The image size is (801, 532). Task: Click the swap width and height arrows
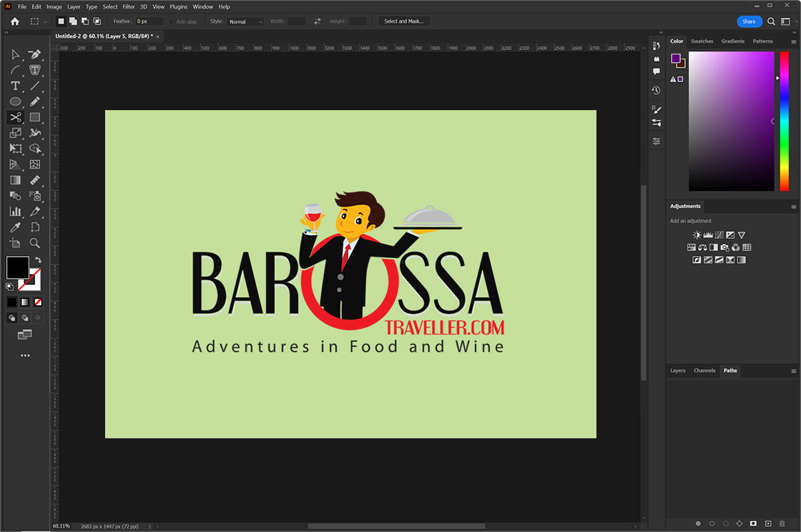[x=318, y=21]
